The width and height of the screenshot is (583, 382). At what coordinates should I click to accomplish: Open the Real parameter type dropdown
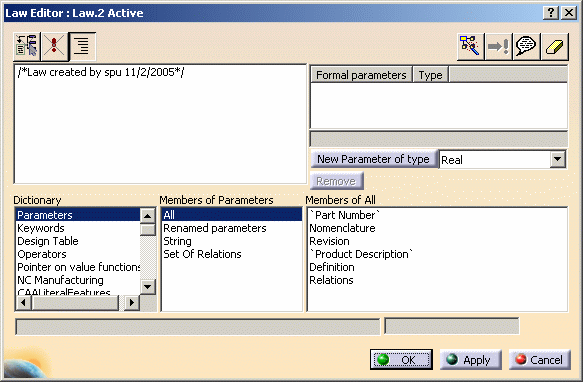(x=557, y=160)
